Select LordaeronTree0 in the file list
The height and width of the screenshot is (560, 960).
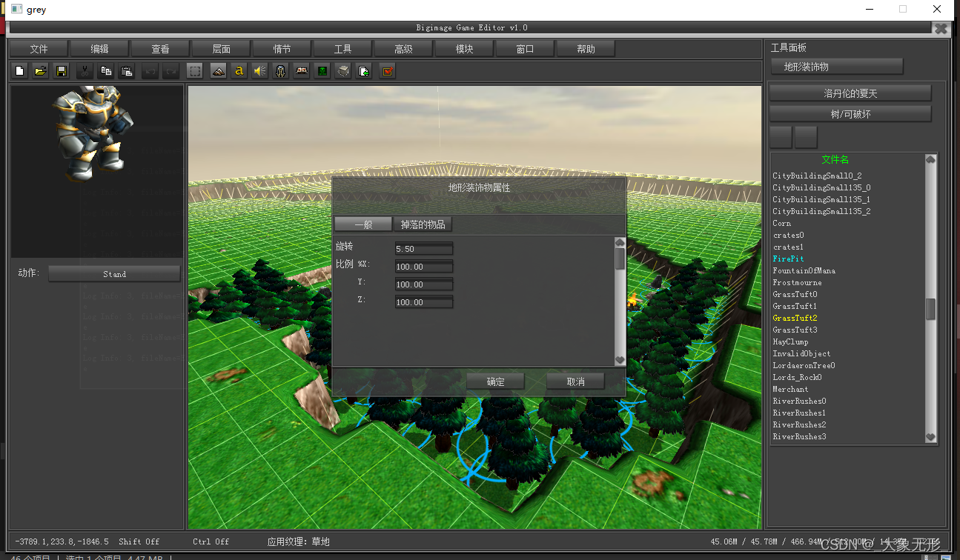click(804, 366)
